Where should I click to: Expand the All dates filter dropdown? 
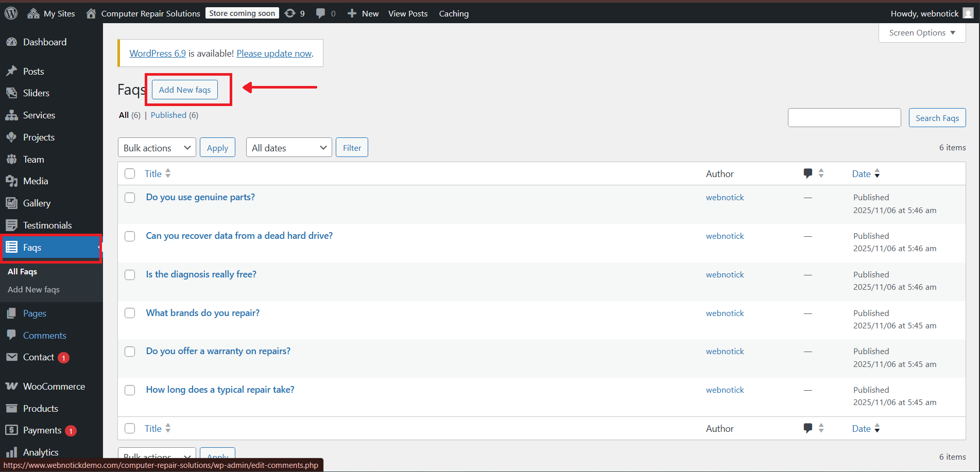pos(288,148)
